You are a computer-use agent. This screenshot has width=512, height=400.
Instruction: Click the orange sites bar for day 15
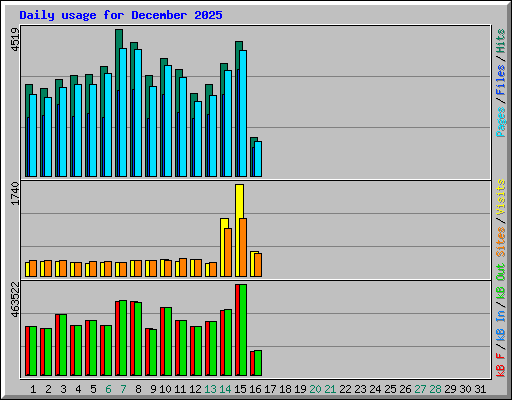pyautogui.click(x=243, y=248)
